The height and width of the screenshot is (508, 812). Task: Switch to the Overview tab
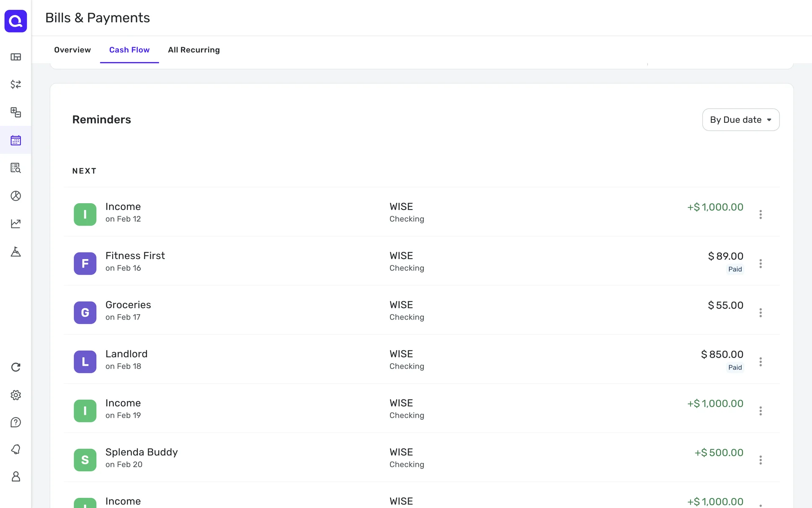pyautogui.click(x=72, y=50)
